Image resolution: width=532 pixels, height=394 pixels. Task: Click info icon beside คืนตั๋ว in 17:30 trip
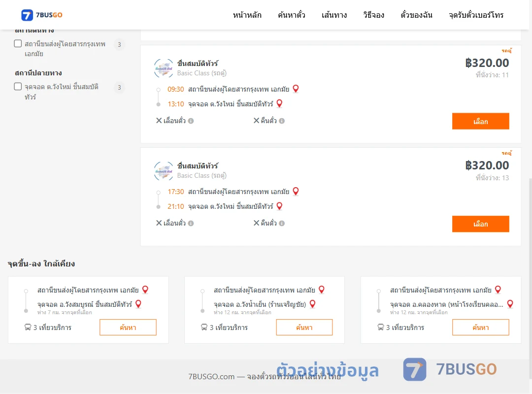(282, 223)
